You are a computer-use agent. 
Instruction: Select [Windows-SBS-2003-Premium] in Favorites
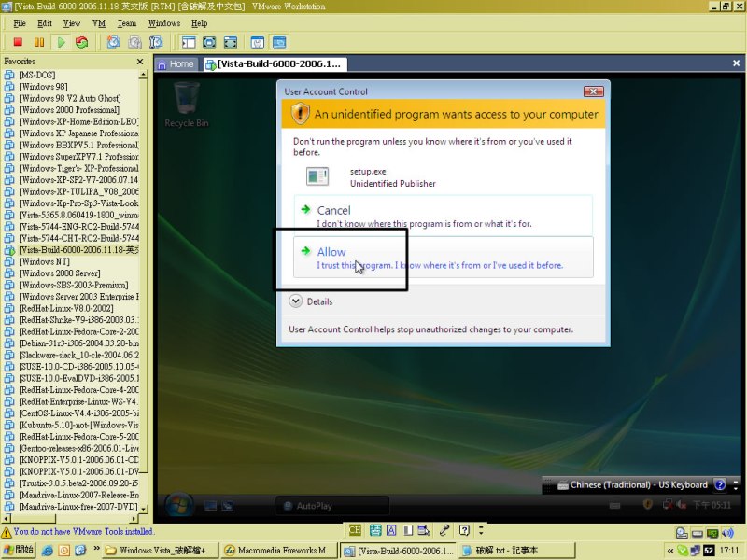coord(74,285)
